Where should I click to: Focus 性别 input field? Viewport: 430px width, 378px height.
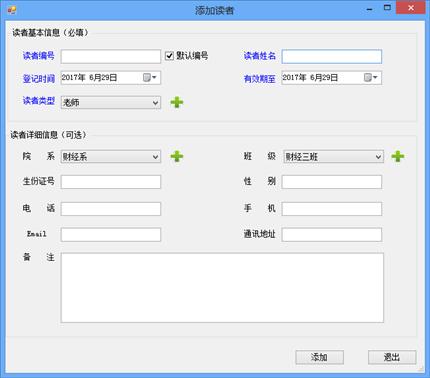(332, 182)
